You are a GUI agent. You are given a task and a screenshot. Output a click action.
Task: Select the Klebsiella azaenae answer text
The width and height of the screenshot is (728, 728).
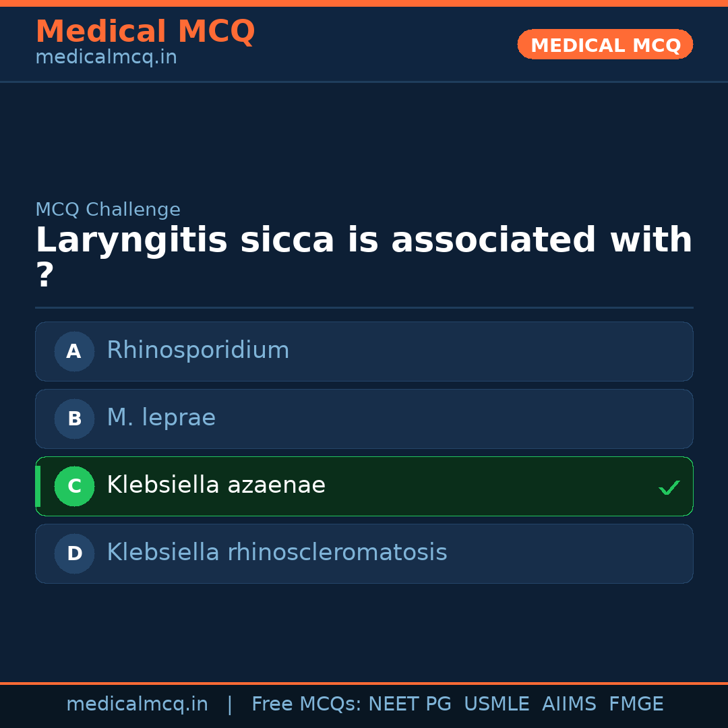(x=216, y=485)
